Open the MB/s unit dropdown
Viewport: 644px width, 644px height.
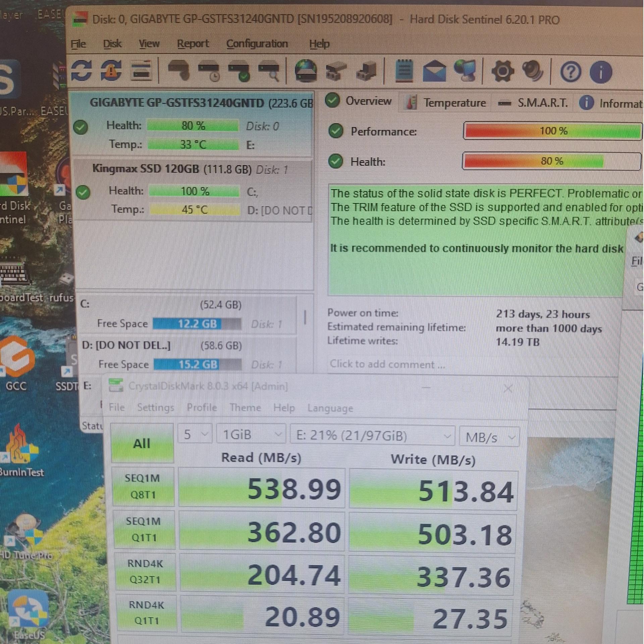click(x=489, y=437)
